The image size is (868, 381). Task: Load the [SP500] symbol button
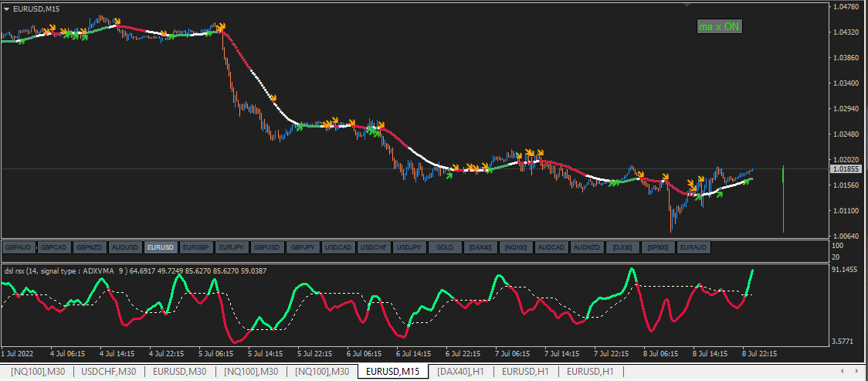(x=657, y=247)
